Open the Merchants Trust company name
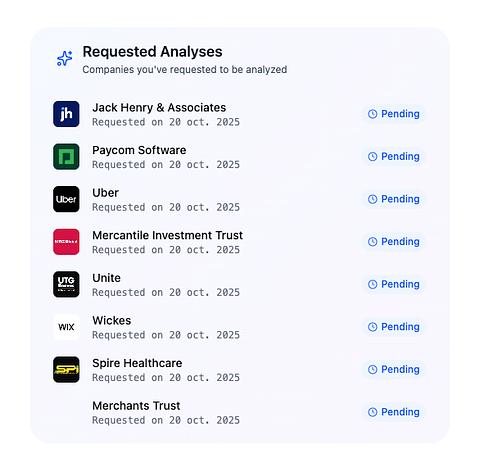 tap(136, 406)
